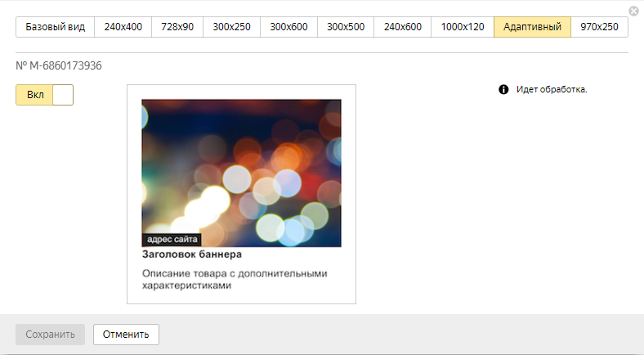The width and height of the screenshot is (644, 355).
Task: Open the 240x600 tab
Action: (402, 27)
